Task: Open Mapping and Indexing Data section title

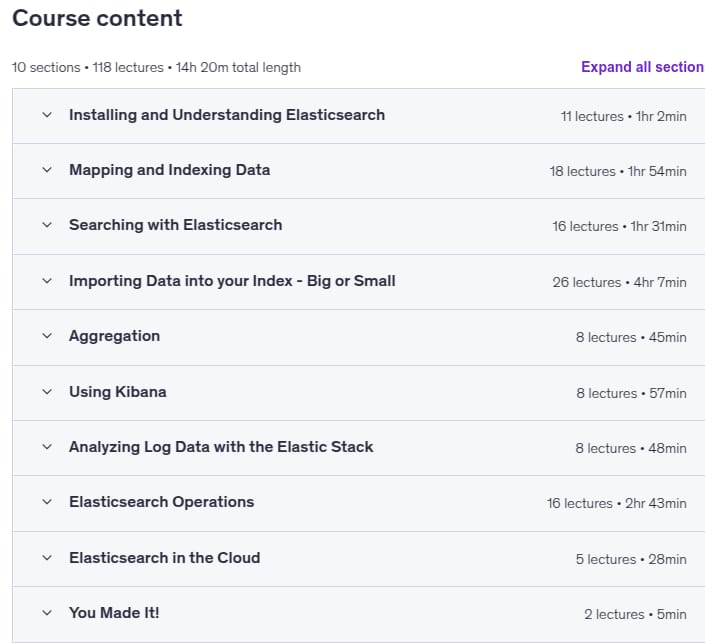Action: pyautogui.click(x=170, y=170)
